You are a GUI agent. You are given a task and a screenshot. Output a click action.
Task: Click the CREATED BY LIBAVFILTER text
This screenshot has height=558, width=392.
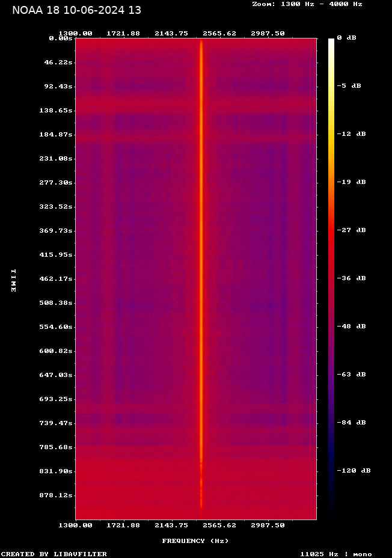tap(54, 554)
